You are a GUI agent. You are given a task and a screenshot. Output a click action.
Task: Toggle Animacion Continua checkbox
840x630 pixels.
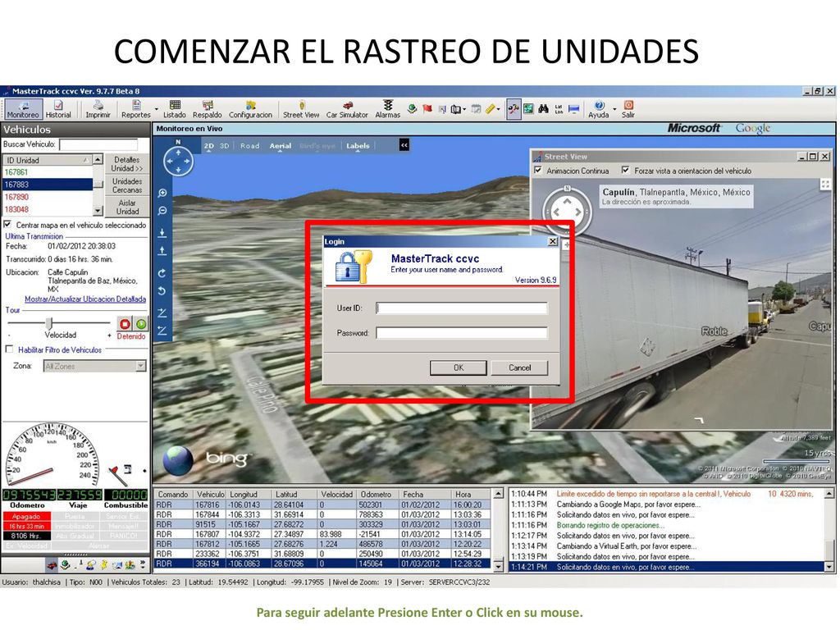(538, 171)
